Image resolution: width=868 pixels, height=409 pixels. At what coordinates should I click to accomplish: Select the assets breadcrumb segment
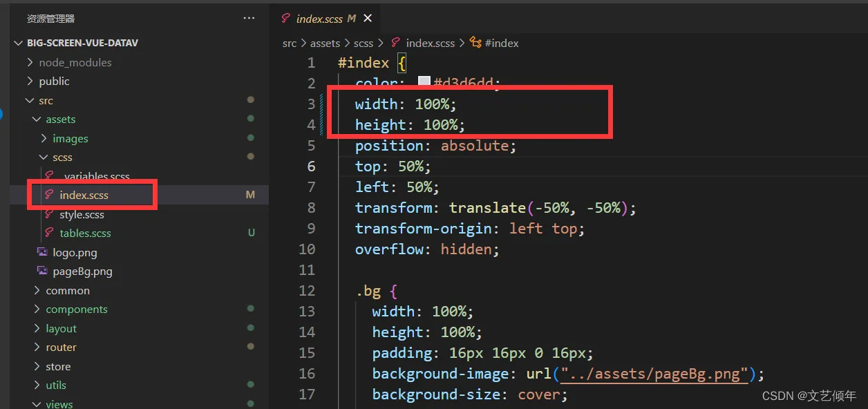tap(325, 43)
